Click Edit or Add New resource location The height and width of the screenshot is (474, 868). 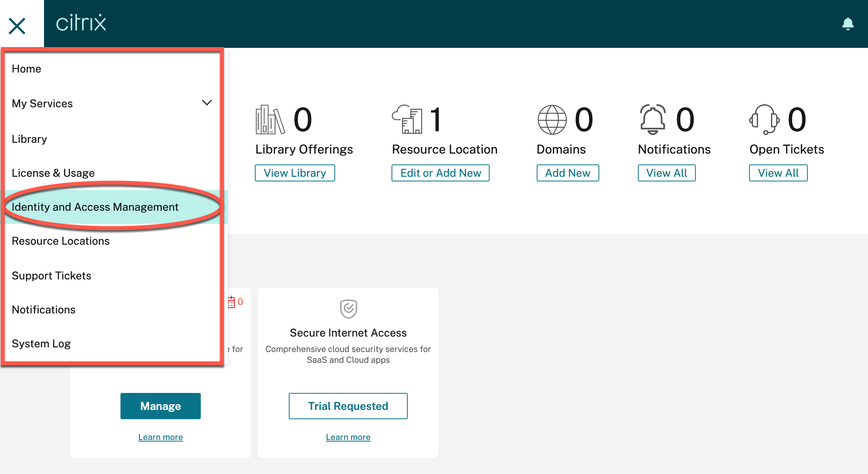[441, 173]
